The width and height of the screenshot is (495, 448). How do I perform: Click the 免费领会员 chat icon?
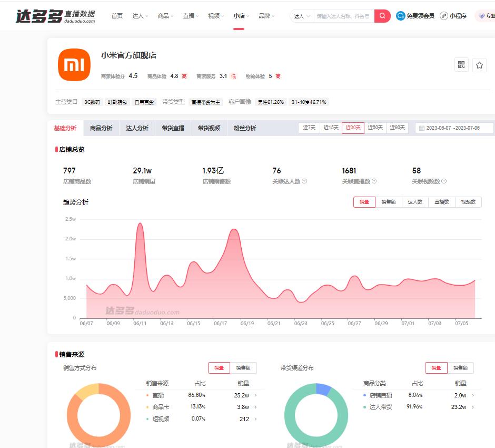pyautogui.click(x=401, y=16)
